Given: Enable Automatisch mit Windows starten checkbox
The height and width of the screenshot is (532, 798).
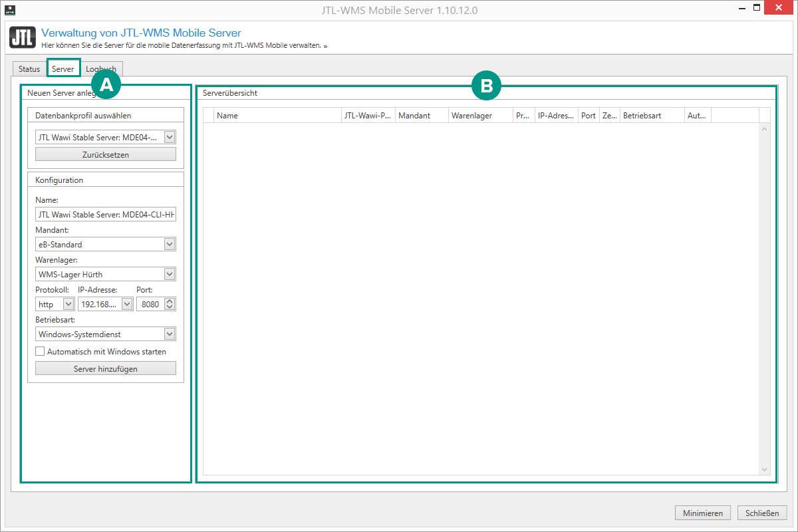Looking at the screenshot, I should click(40, 351).
